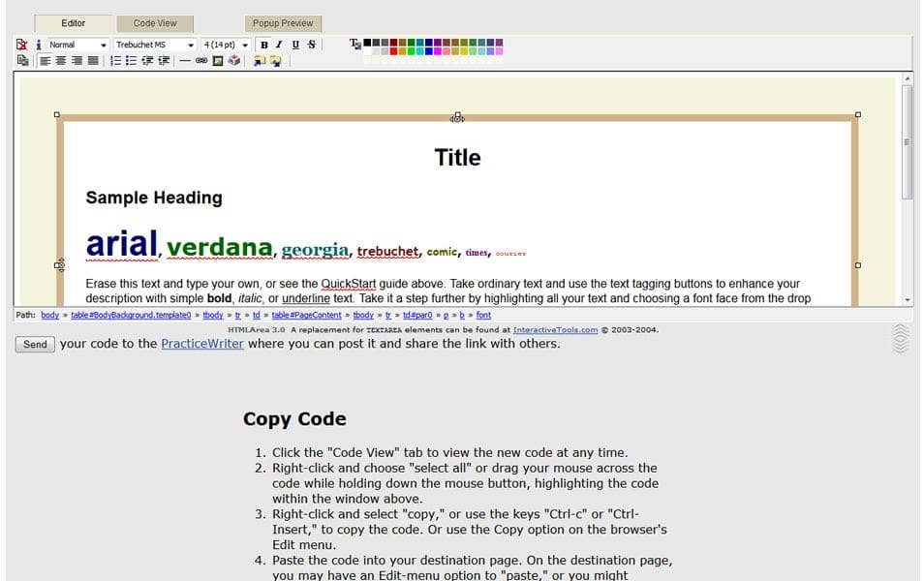Click the insert hyperlink chain icon
The image size is (924, 581).
pyautogui.click(x=200, y=60)
